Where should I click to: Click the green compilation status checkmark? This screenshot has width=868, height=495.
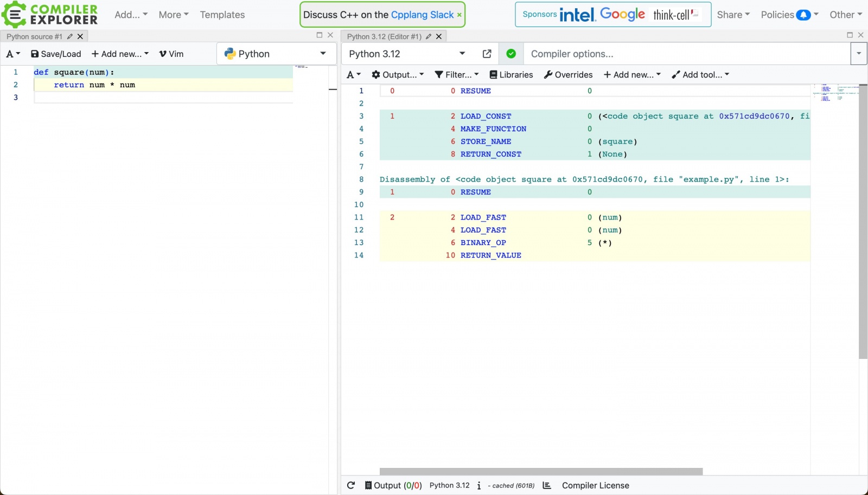(511, 54)
